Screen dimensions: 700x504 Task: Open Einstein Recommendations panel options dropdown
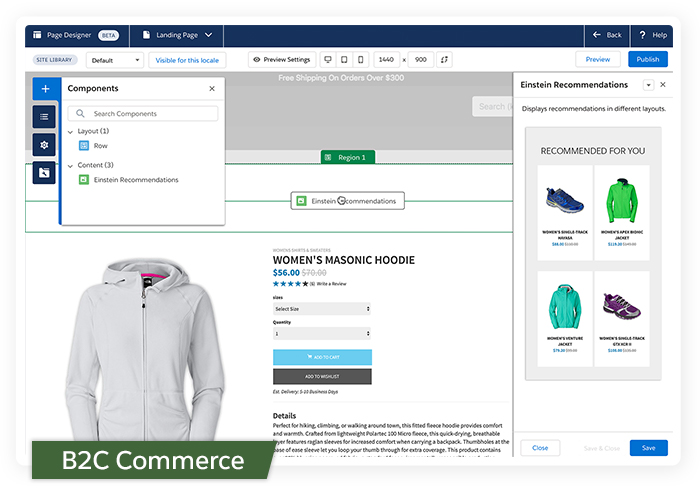point(647,85)
